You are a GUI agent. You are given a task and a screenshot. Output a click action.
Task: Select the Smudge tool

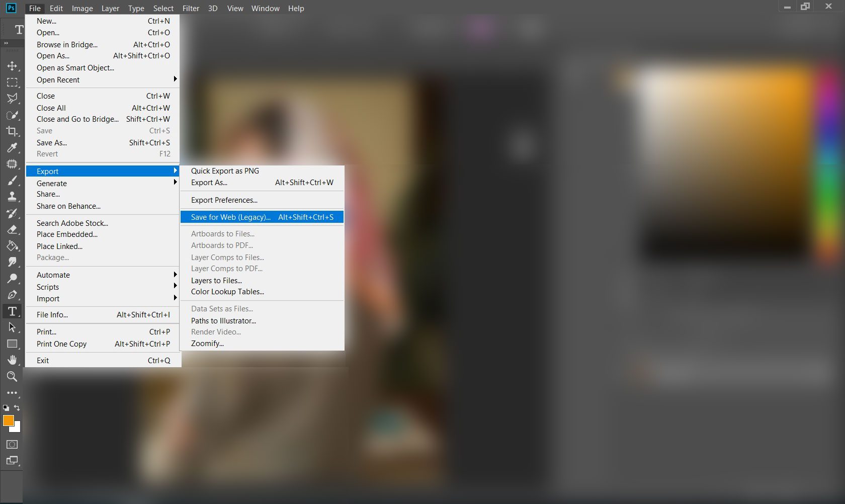point(12,262)
